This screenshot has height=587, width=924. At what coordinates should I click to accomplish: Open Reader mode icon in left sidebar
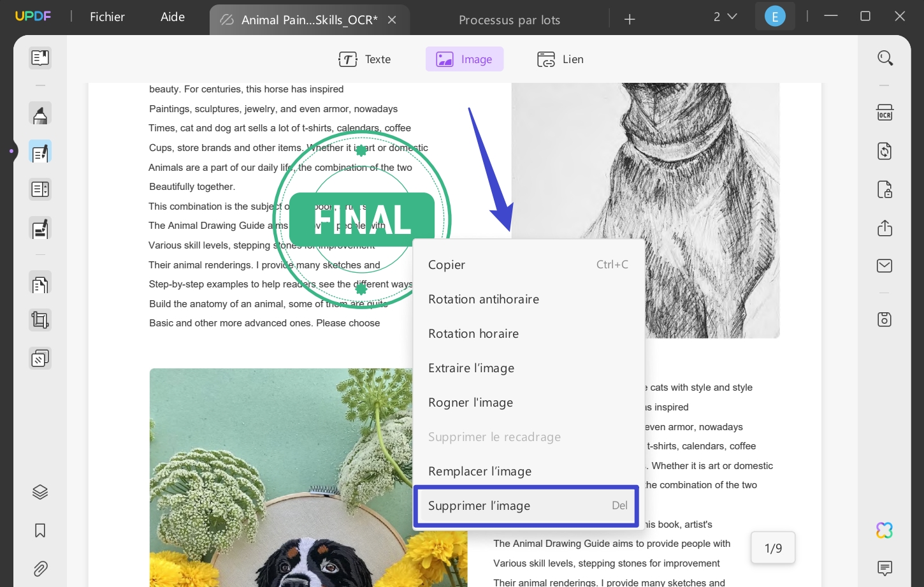[40, 58]
